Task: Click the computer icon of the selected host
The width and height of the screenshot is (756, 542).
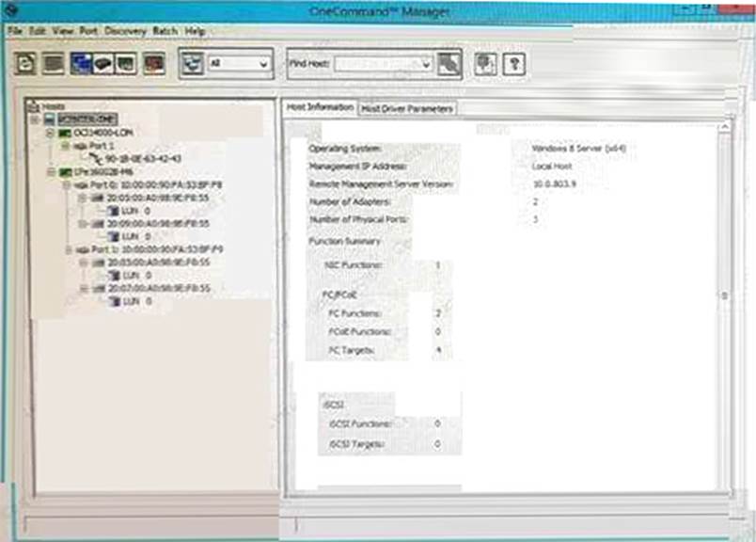Action: [49, 120]
